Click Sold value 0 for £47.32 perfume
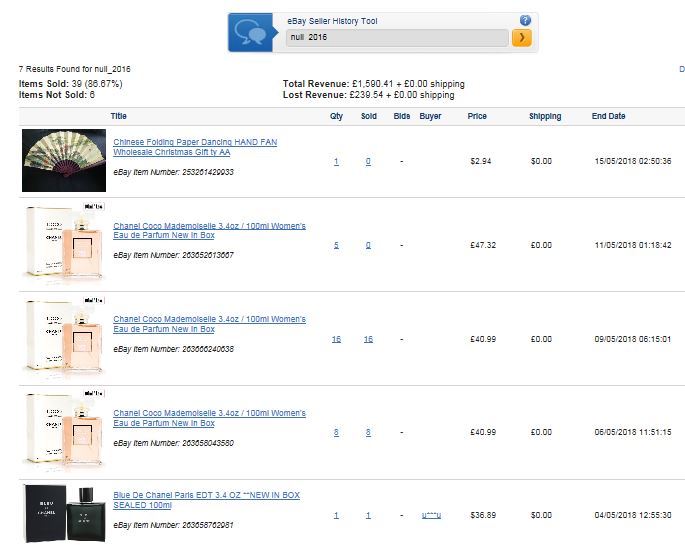 (x=368, y=245)
